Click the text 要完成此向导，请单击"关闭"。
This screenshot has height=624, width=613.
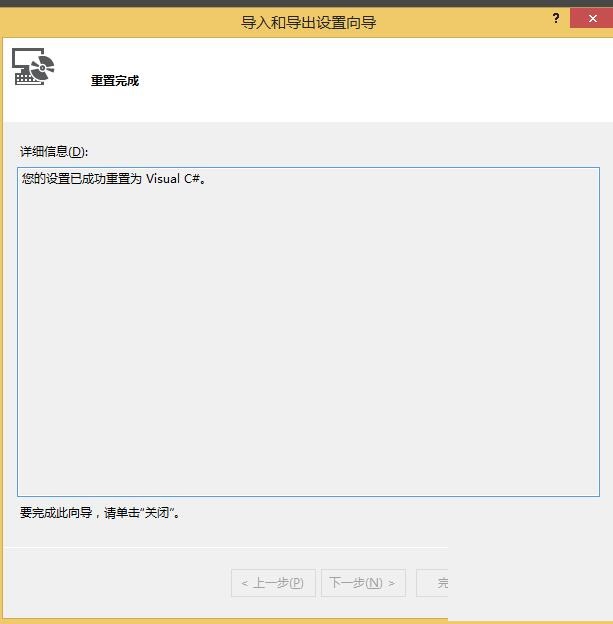coord(100,513)
